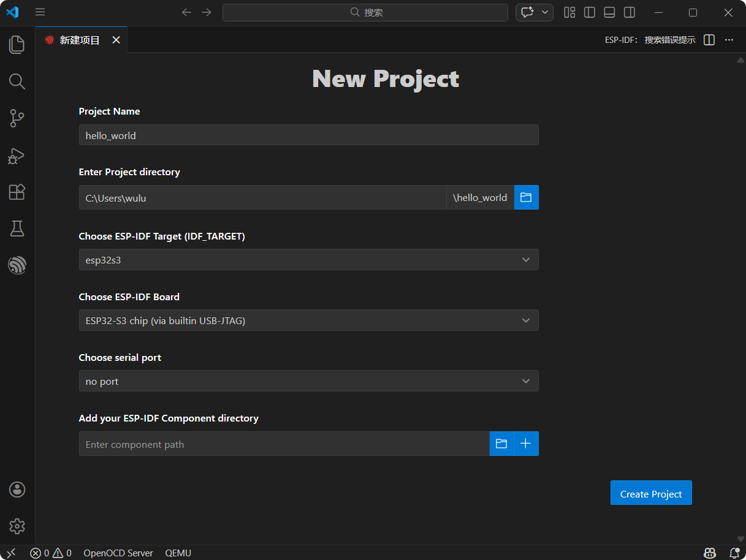Open the ESP-IDF Espressif sidebar icon

(x=17, y=265)
